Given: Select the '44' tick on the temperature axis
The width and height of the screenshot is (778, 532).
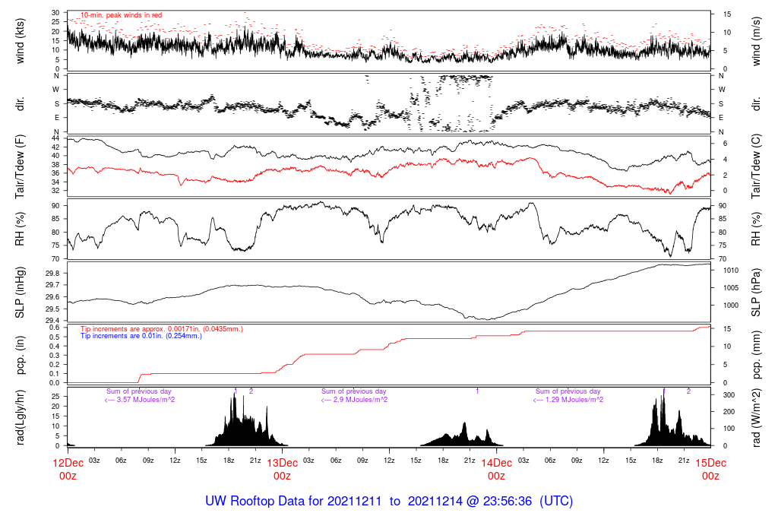Looking at the screenshot, I should point(55,138).
